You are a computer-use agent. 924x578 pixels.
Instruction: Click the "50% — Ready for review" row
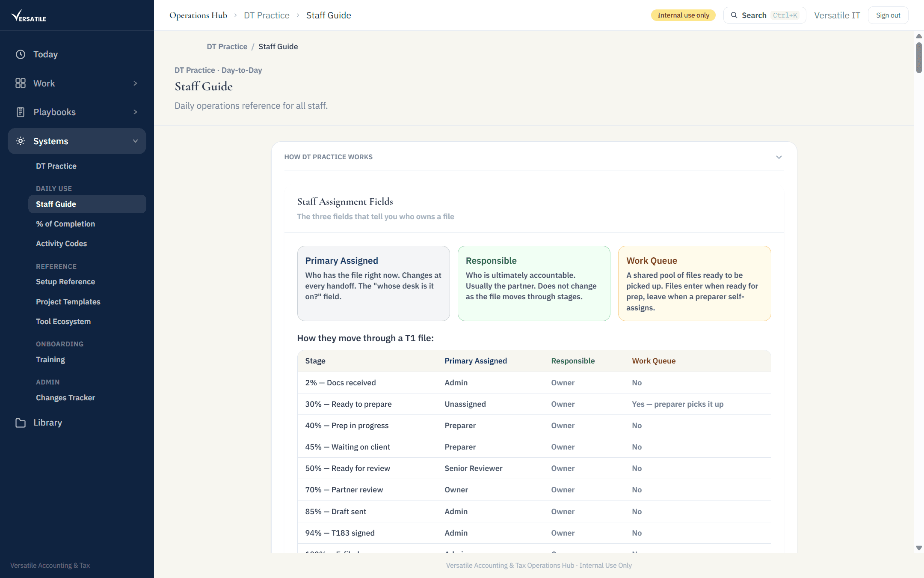click(x=534, y=468)
